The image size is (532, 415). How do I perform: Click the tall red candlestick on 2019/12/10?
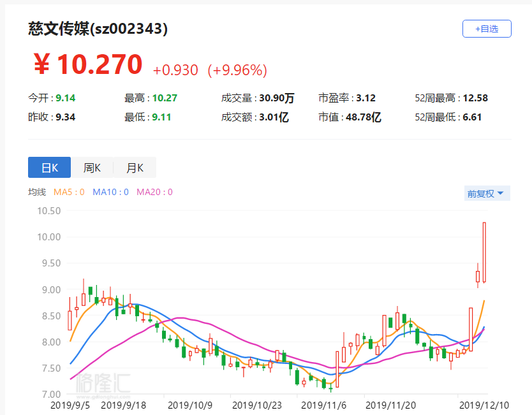[485, 252]
